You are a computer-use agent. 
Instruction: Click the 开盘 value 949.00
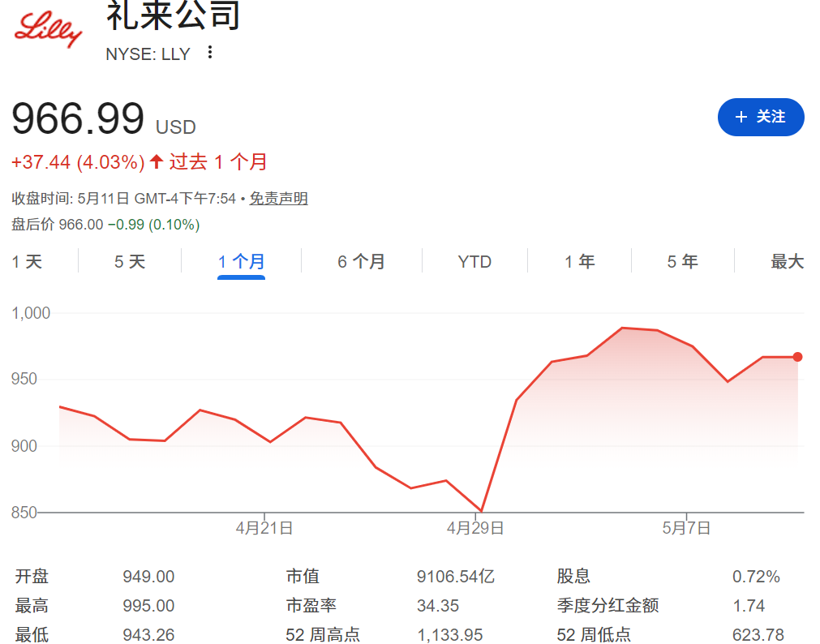pos(148,577)
